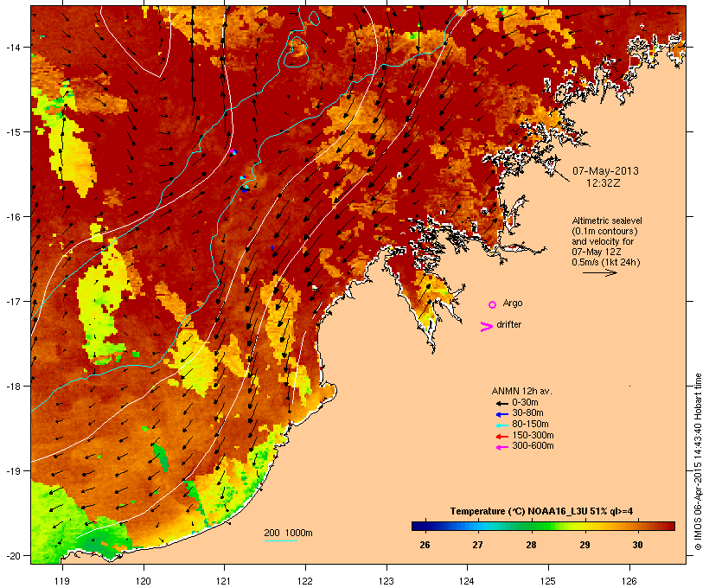Viewport: 709px width, 588px height.
Task: Click the '120' longitude axis label
Action: [x=144, y=581]
